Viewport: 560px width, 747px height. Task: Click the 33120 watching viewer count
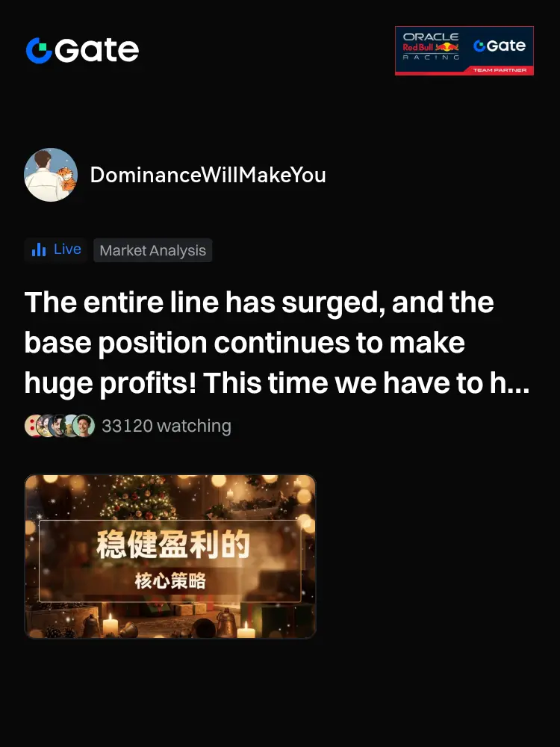pos(167,426)
